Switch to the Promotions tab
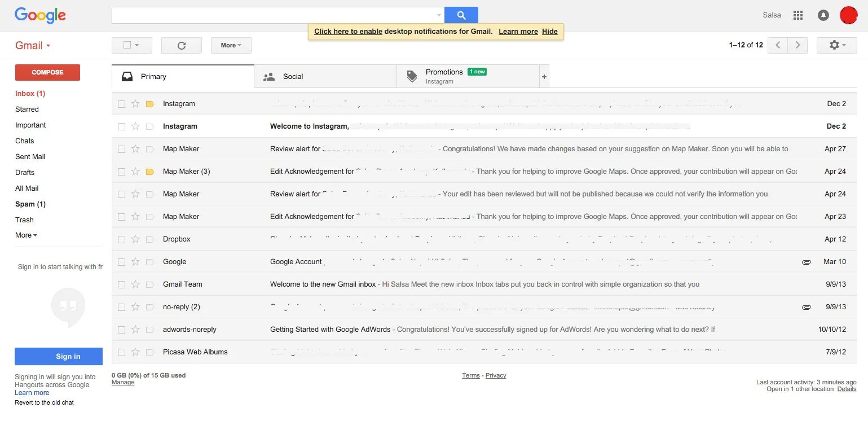 [468, 76]
